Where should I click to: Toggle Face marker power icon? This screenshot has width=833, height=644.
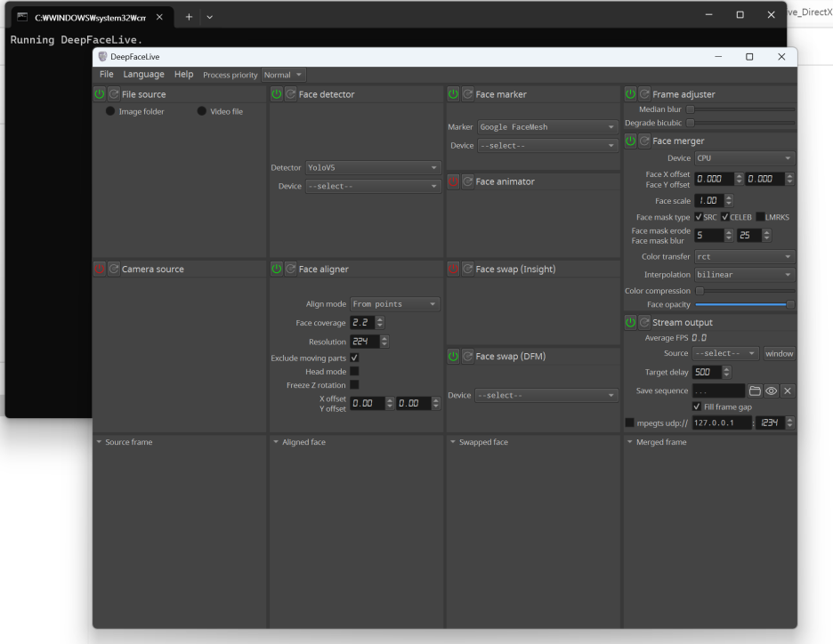click(x=453, y=94)
